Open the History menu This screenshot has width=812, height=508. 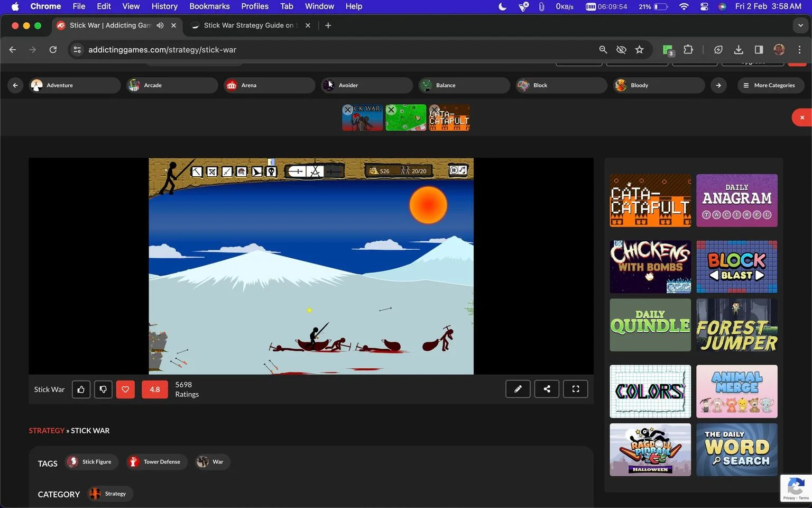click(164, 6)
